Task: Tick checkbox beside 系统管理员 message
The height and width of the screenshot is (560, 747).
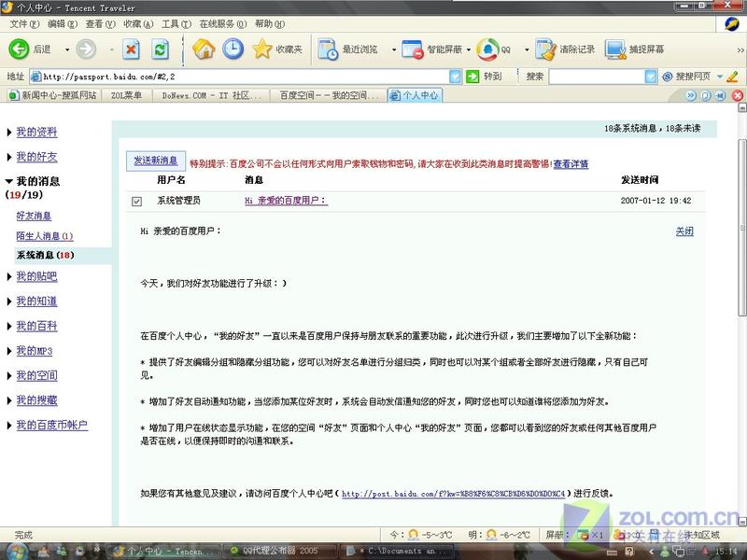Action: pos(136,202)
